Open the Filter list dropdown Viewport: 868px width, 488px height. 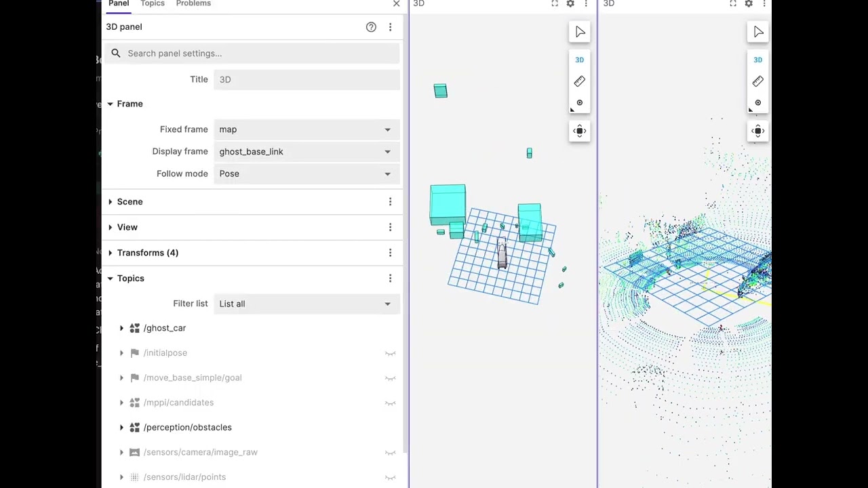click(x=307, y=304)
